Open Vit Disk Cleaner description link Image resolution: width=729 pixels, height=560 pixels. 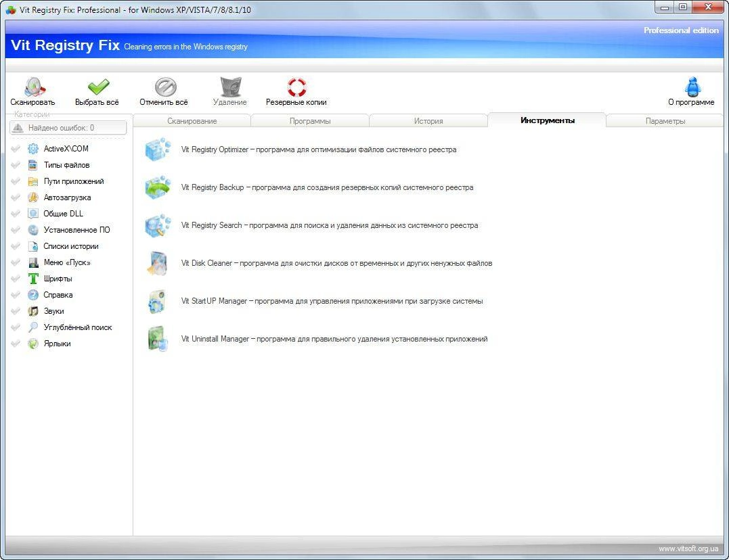[336, 263]
